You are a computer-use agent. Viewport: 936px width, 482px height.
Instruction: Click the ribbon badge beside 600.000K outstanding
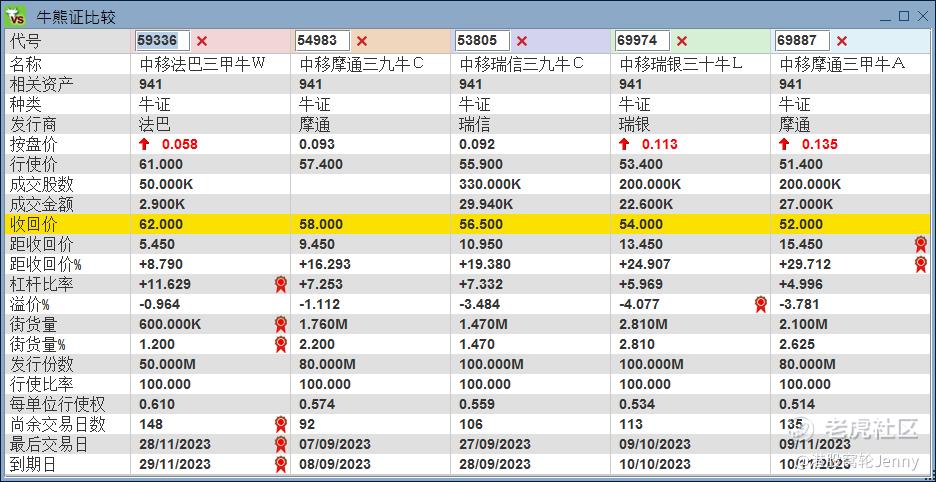tap(281, 325)
